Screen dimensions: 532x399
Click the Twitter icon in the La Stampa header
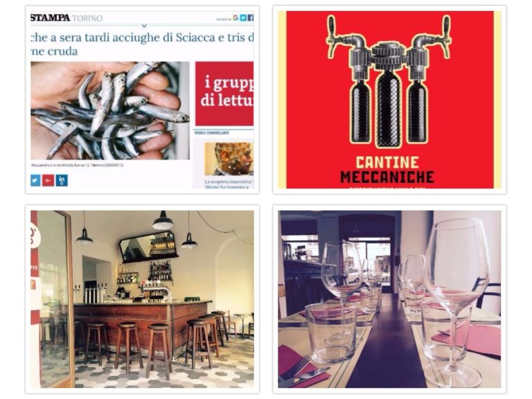pos(243,18)
